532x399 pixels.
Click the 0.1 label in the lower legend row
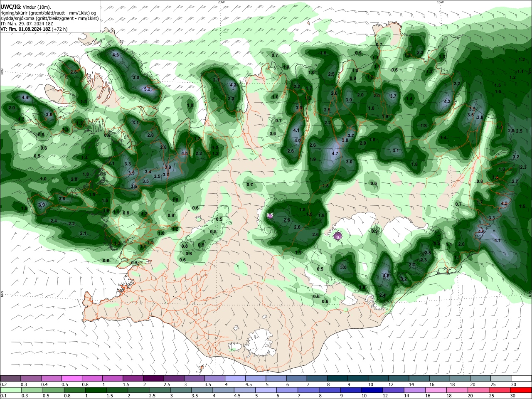pos(4,396)
